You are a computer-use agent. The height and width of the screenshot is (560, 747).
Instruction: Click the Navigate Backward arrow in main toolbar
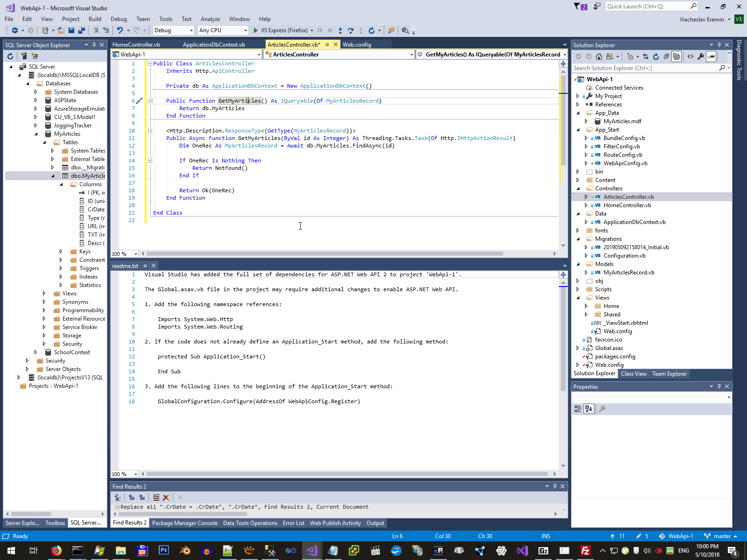[x=15, y=30]
